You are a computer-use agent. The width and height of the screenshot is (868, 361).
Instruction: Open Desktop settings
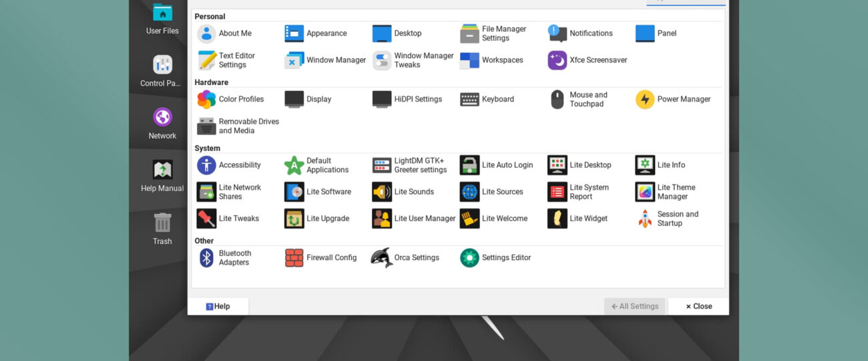tap(397, 33)
